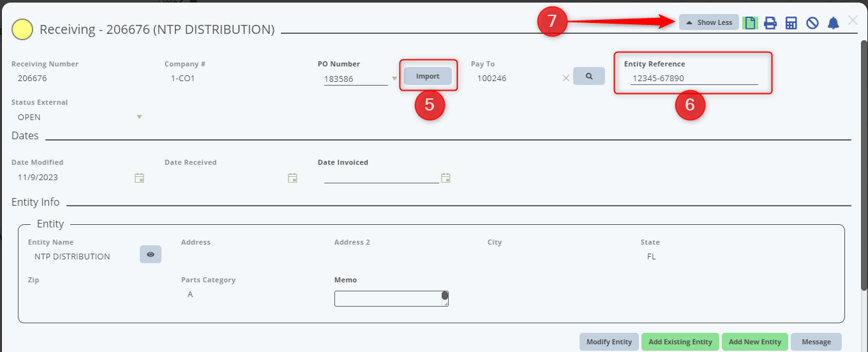Click the Add Existing Entity button
This screenshot has width=868, height=352.
[680, 342]
